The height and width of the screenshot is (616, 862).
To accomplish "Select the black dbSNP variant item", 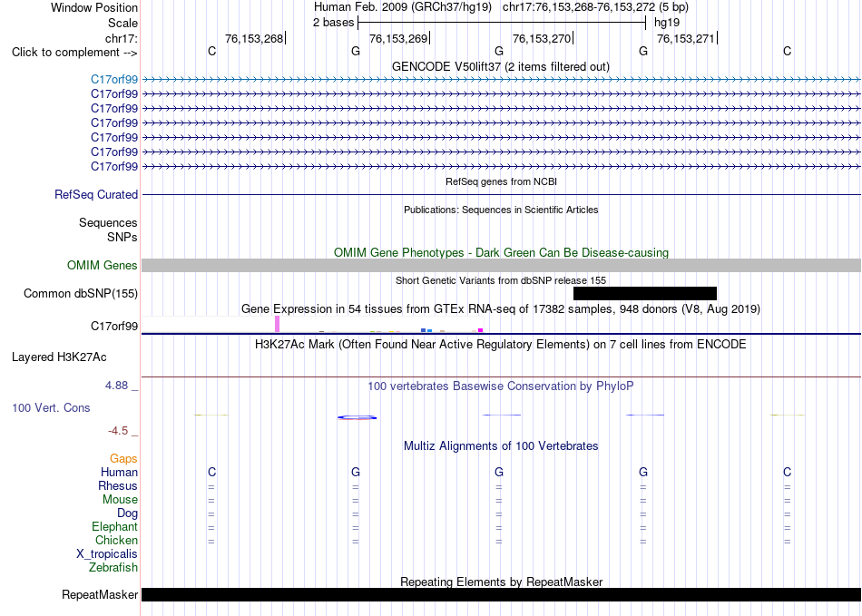I will point(645,293).
